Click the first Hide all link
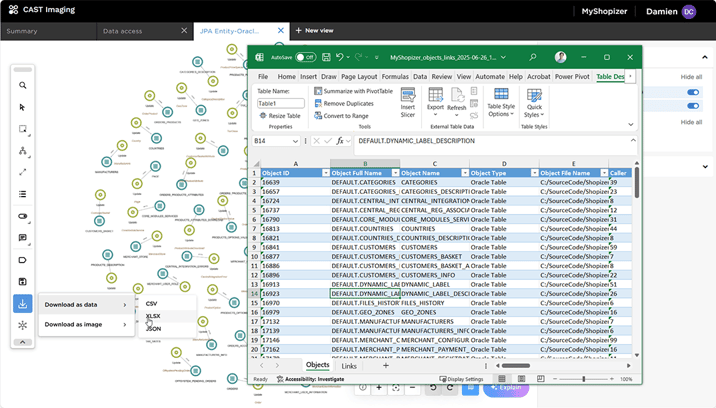 click(x=691, y=77)
